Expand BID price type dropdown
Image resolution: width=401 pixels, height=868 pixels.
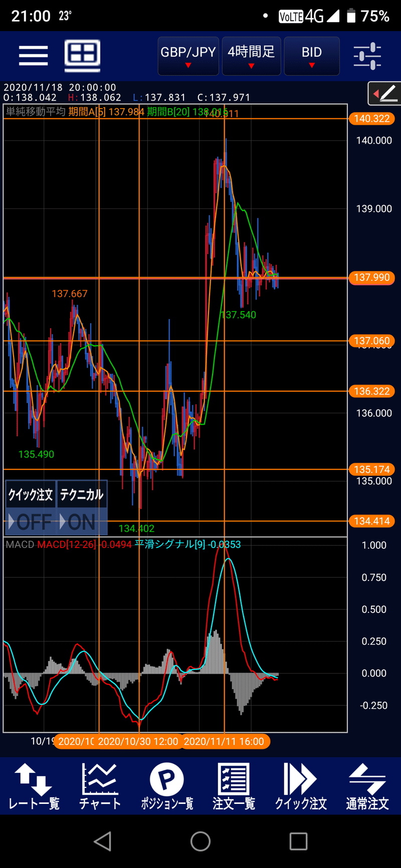click(312, 56)
